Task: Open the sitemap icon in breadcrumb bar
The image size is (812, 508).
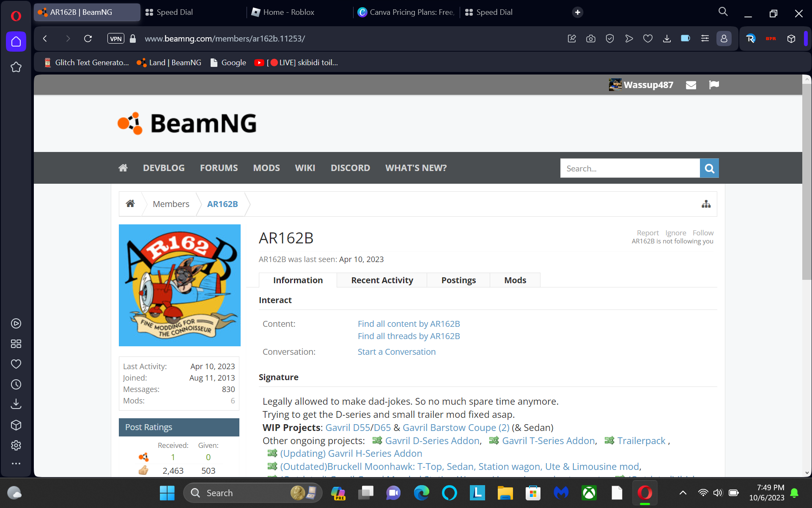Action: (x=706, y=204)
